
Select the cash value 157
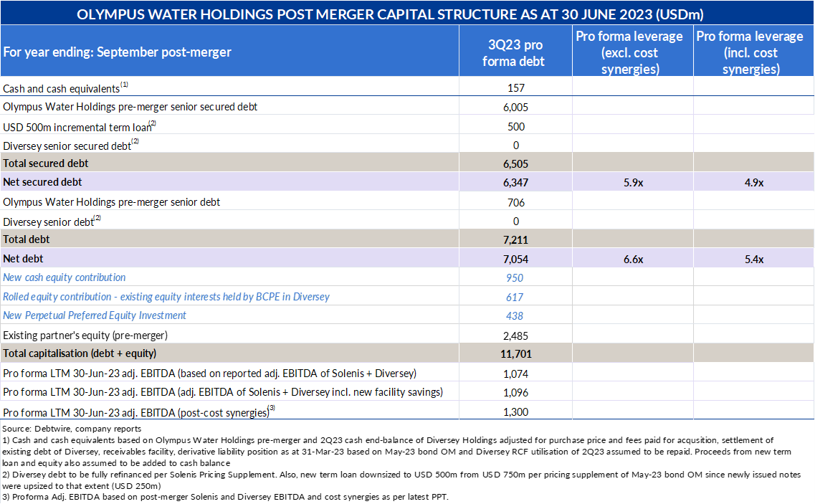click(515, 88)
